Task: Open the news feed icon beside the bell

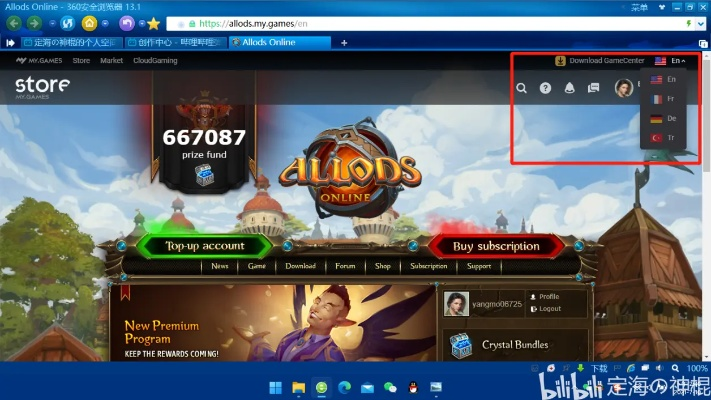Action: click(593, 88)
